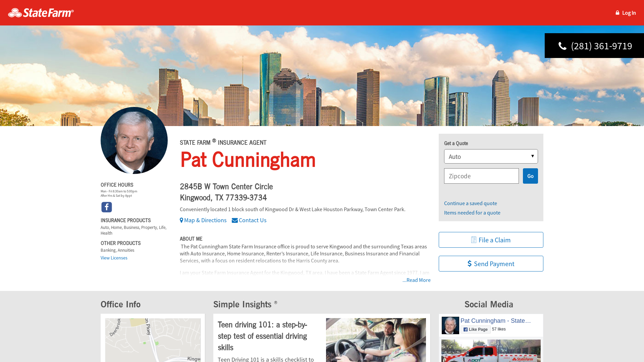Viewport: 644px width, 362px height.
Task: Expand About Me with Read More
Action: pos(416,280)
